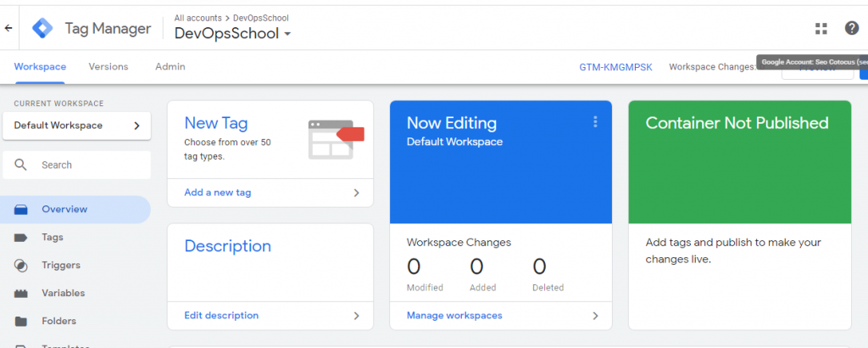Click the Tags icon in the sidebar
868x348 pixels.
click(x=21, y=238)
